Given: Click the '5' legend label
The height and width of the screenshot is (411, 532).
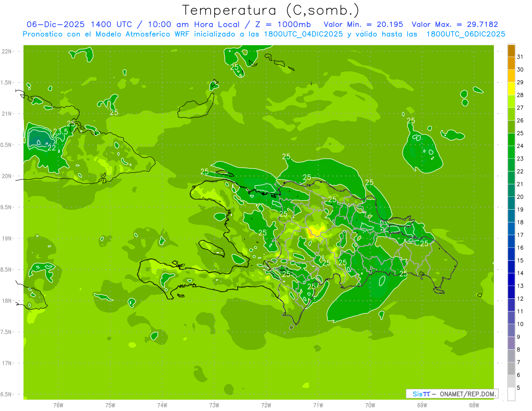Looking at the screenshot, I should click(x=519, y=388).
